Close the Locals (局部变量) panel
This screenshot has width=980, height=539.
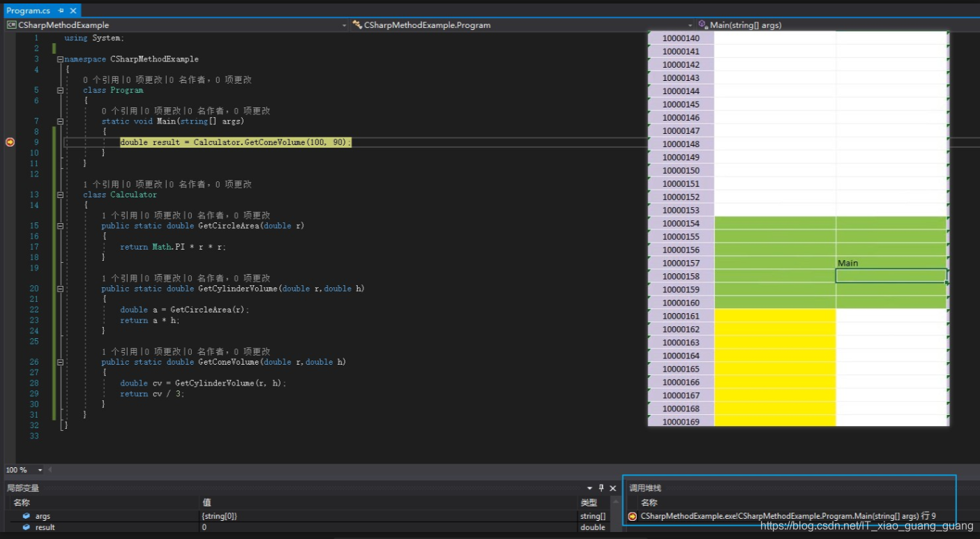click(x=613, y=488)
